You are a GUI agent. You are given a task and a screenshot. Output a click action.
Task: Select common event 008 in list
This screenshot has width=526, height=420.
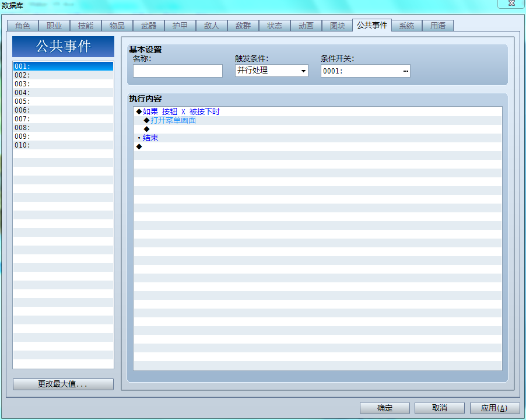63,127
